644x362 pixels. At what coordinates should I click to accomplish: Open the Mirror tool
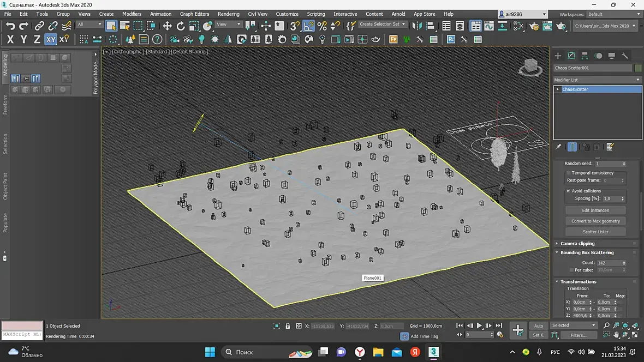click(416, 26)
